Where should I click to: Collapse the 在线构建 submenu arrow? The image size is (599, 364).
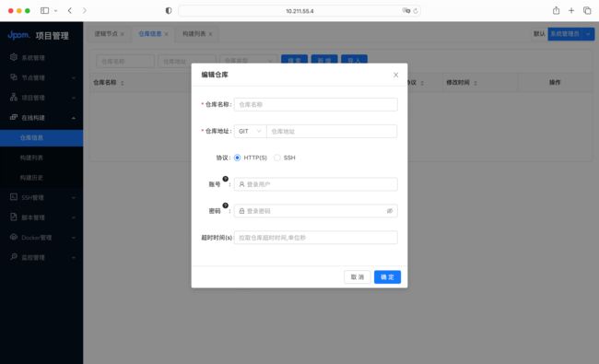pos(74,118)
